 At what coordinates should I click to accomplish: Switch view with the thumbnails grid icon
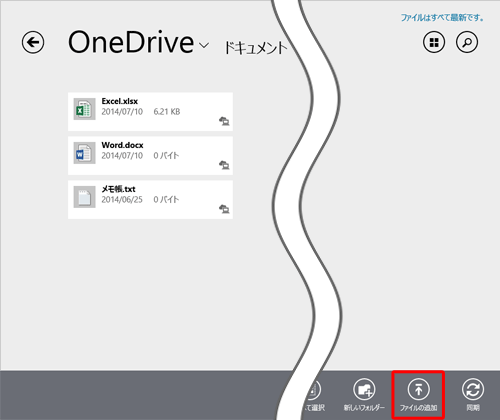click(x=434, y=42)
